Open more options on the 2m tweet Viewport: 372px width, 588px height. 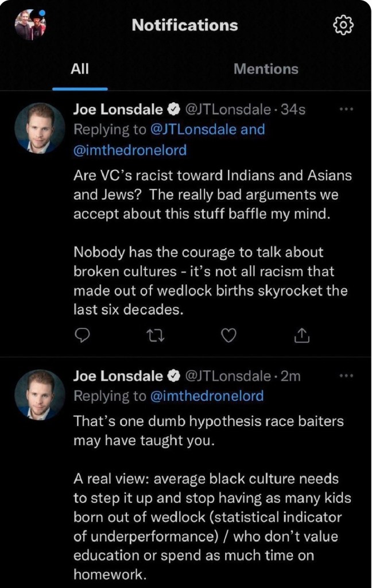347,376
